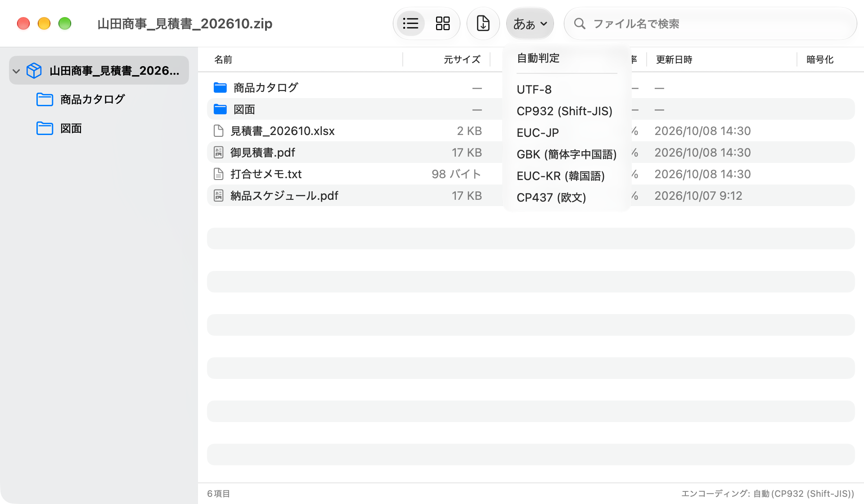Screen dimensions: 864x504
Task: Click the 98 バイト size cell
Action: 456,174
